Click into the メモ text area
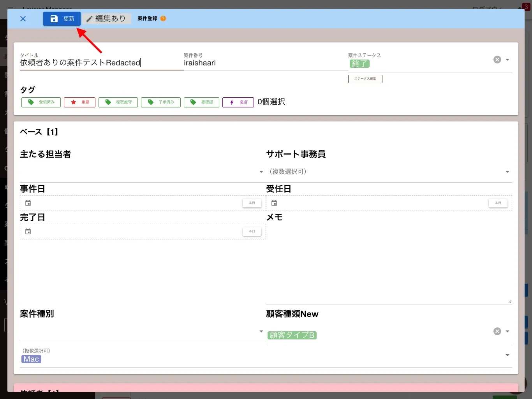Screen dimensions: 532x399 tap(389, 264)
